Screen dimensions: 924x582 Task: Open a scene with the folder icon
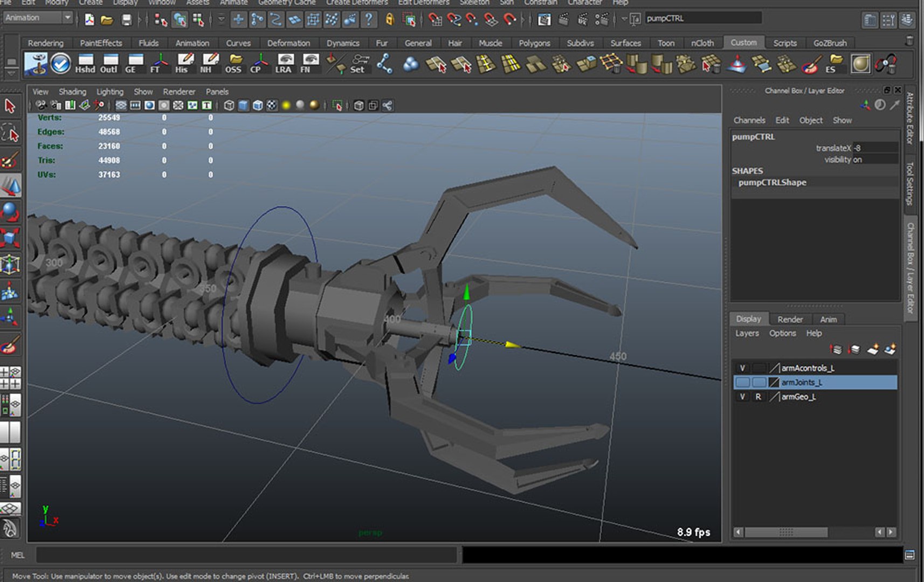point(107,20)
